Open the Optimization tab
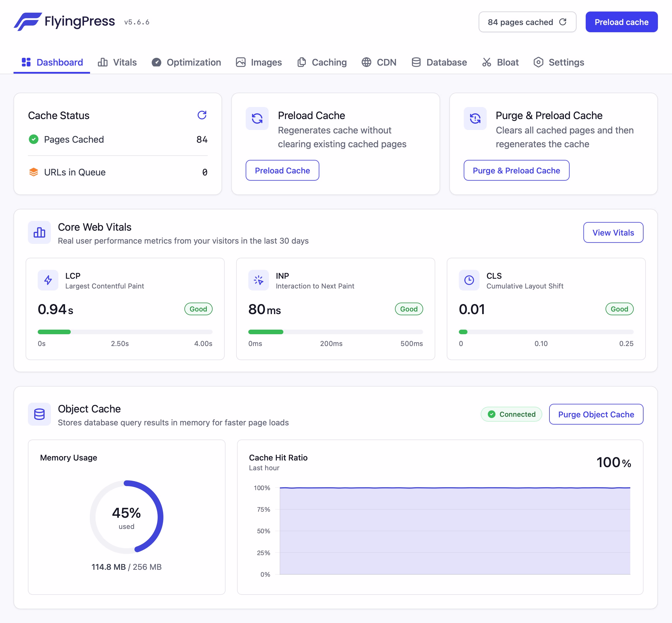 point(186,62)
